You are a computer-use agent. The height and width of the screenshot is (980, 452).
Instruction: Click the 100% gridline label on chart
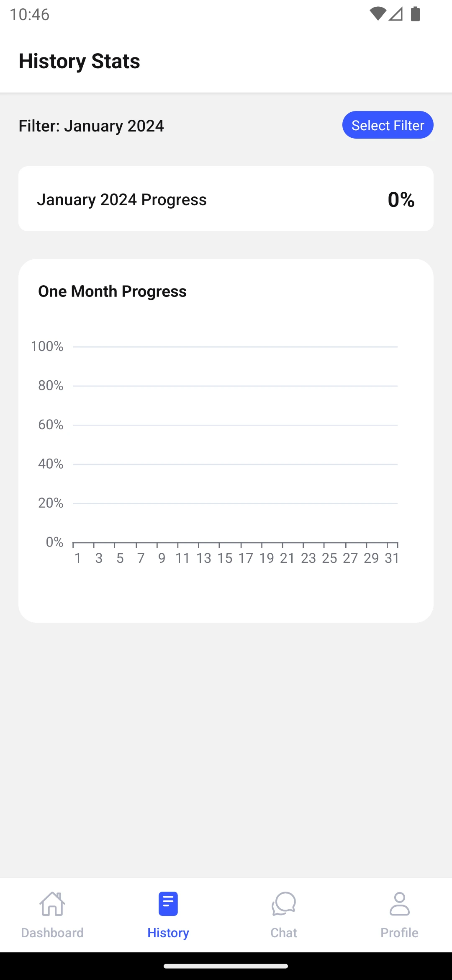click(x=47, y=346)
